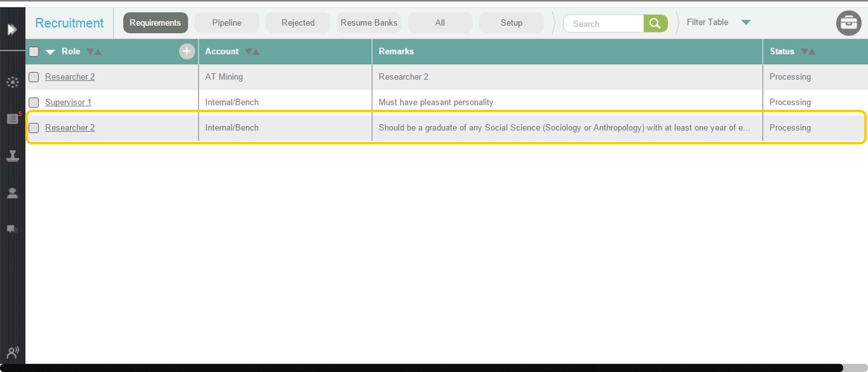Expand the sidebar with the double-arrow icon

pos(12,29)
